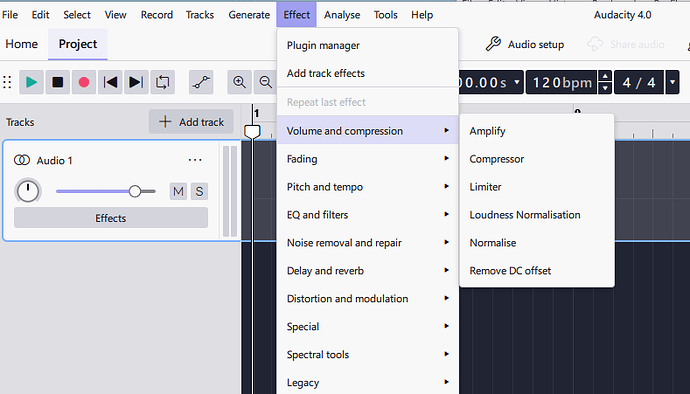This screenshot has height=394, width=690.
Task: Open Effects for Audio 1 track
Action: [x=111, y=218]
